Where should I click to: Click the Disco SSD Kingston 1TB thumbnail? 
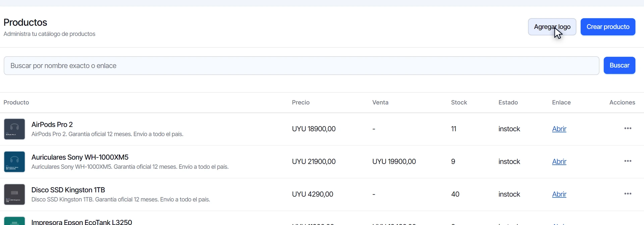tap(14, 195)
